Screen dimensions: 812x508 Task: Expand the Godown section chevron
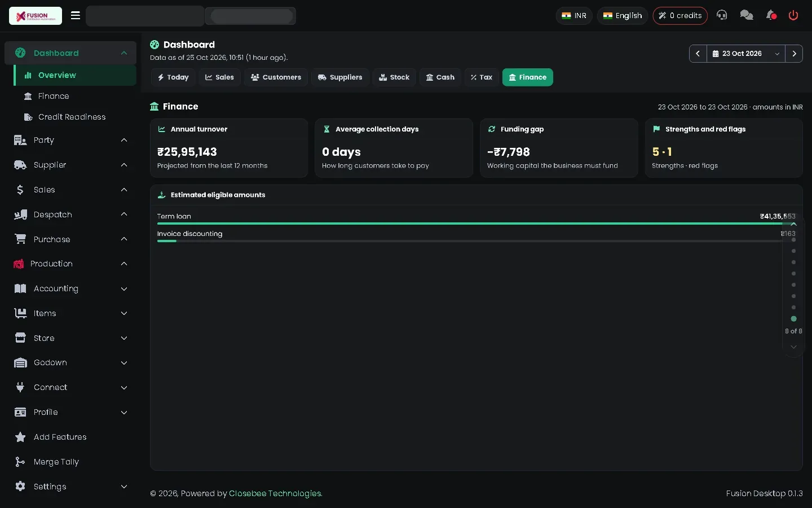(124, 362)
